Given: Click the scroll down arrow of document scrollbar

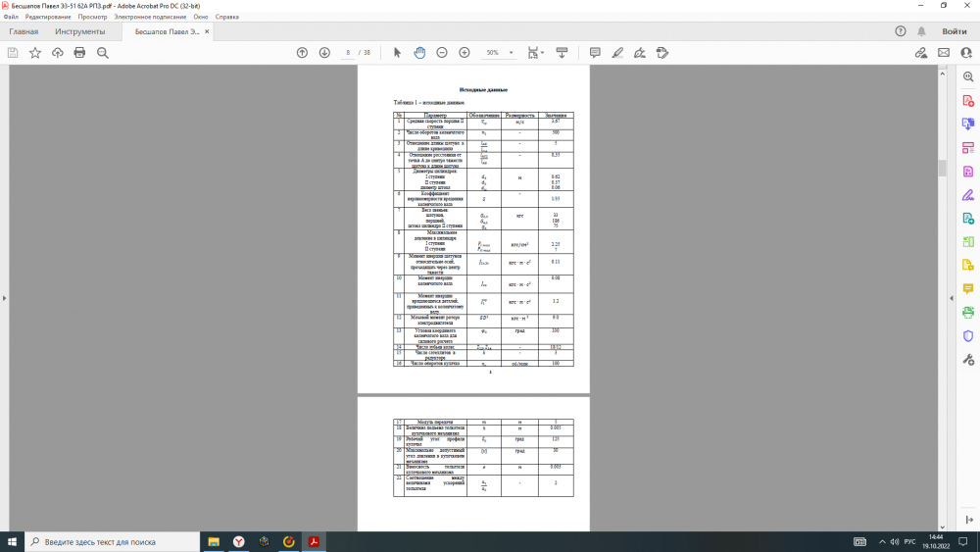Looking at the screenshot, I should pyautogui.click(x=943, y=527).
